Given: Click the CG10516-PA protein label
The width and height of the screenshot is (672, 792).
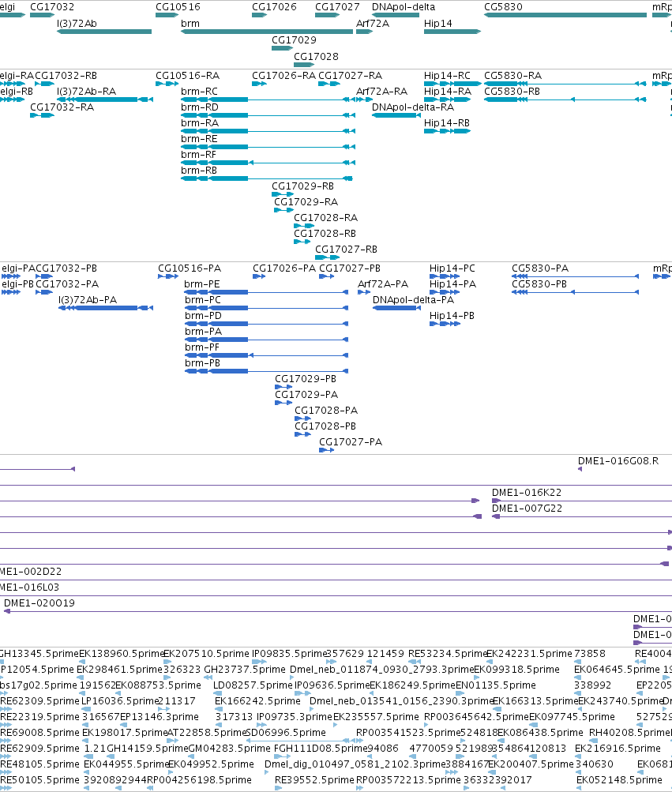Looking at the screenshot, I should (190, 268).
